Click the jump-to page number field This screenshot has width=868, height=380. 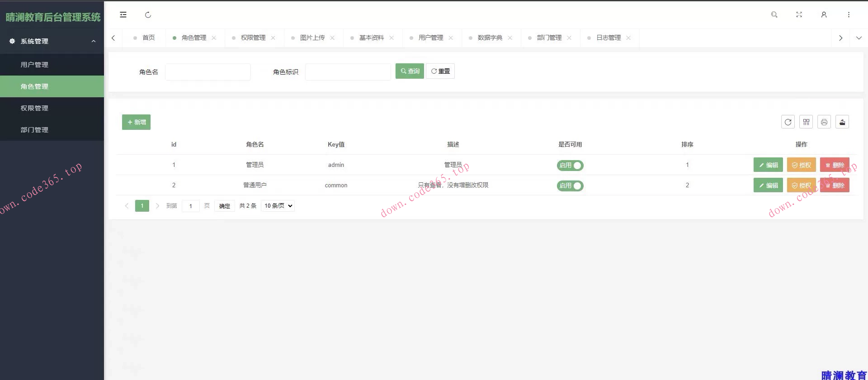191,206
